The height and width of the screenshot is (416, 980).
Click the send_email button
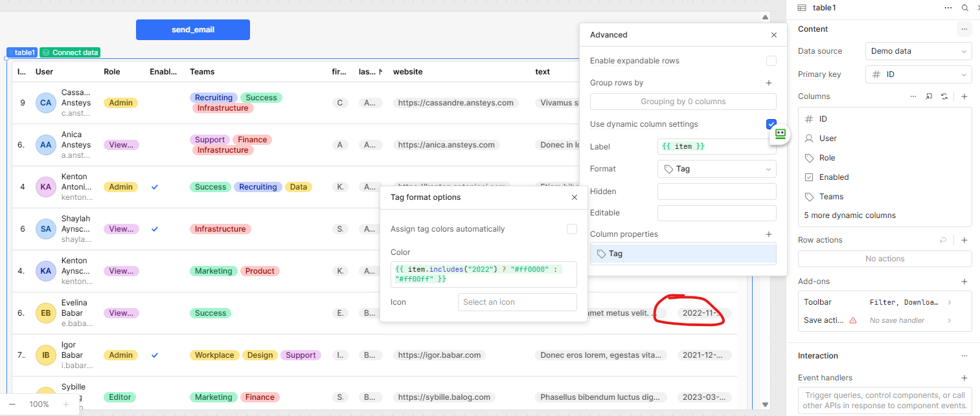point(192,30)
